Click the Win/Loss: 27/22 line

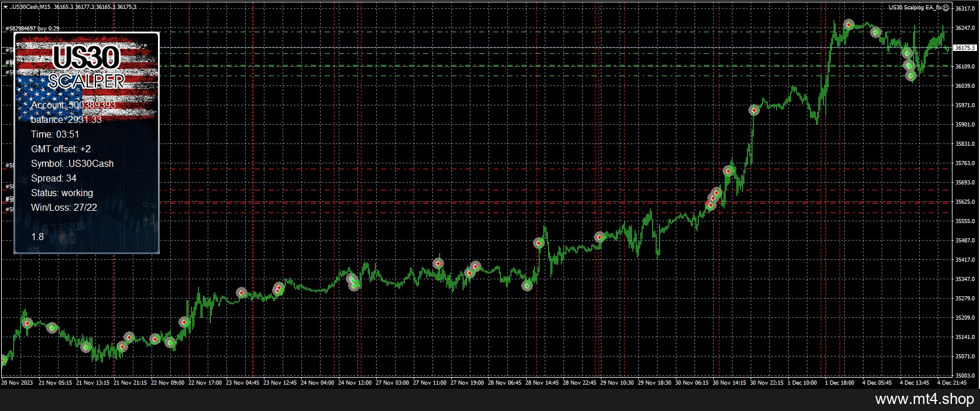click(64, 207)
